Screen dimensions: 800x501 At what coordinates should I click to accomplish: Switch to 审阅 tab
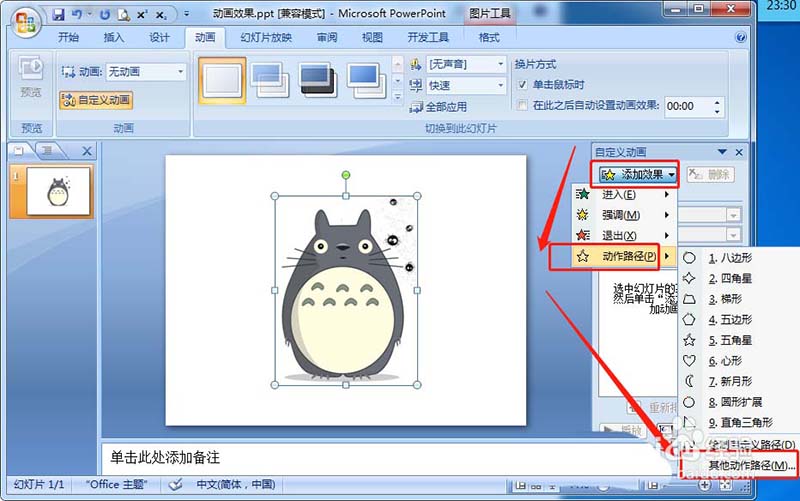(327, 37)
